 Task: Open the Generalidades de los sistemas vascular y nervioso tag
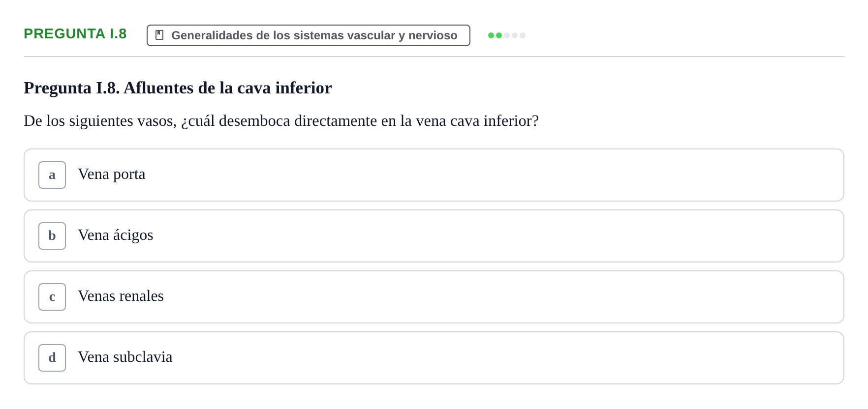[x=309, y=35]
